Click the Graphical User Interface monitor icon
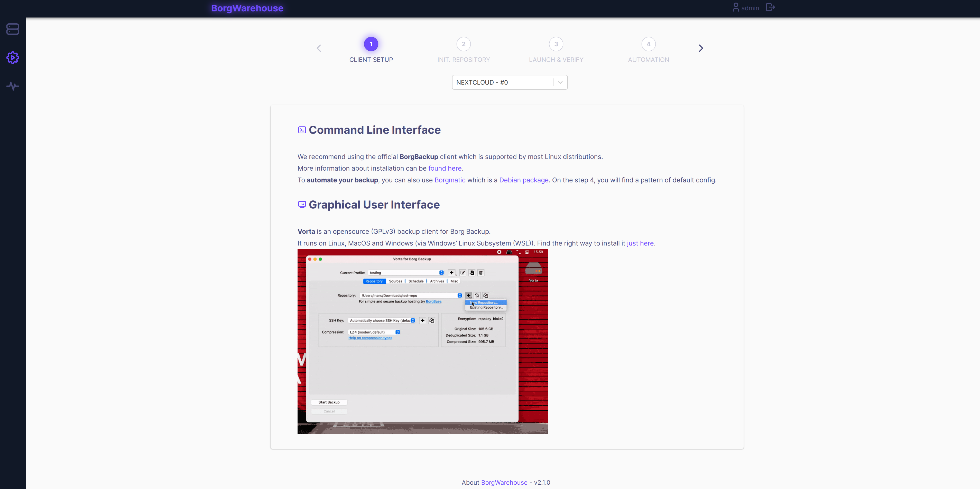The width and height of the screenshot is (980, 489). [302, 205]
